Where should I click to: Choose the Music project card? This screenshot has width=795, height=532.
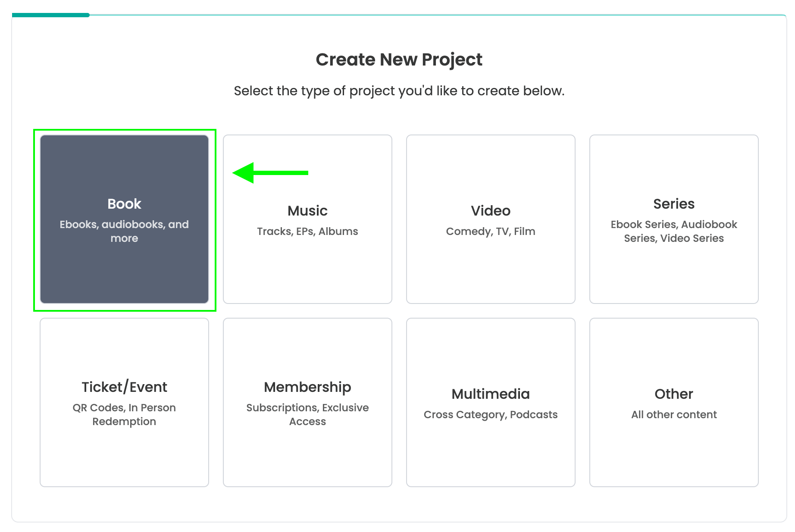point(307,218)
